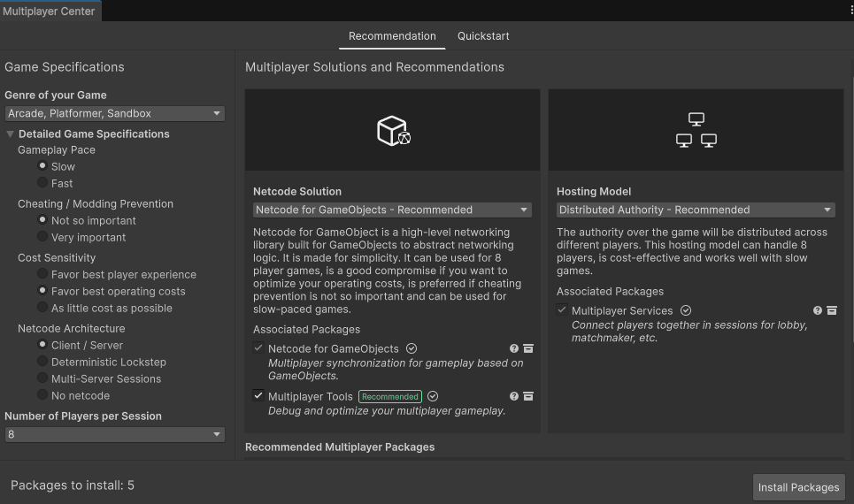Click the Multiplayer synchronization description text

[x=396, y=370]
